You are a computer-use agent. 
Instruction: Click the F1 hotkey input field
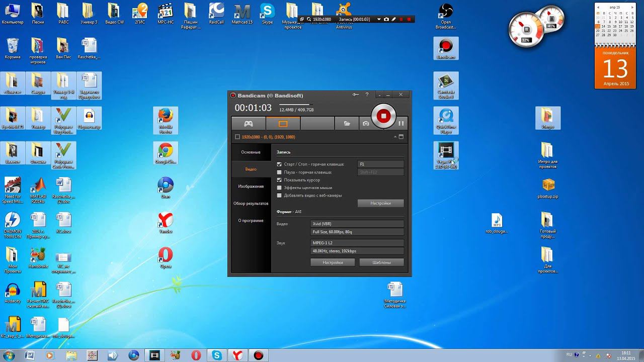click(380, 164)
